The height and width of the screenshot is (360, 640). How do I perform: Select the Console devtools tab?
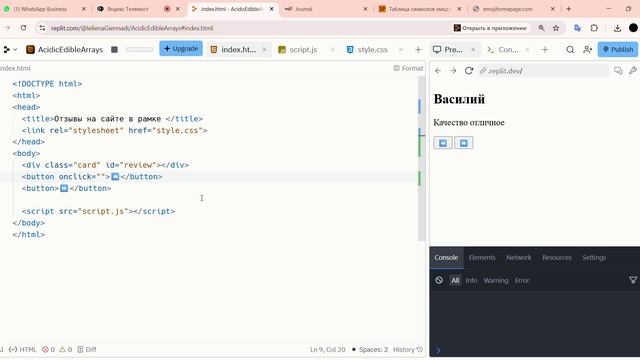(x=446, y=258)
